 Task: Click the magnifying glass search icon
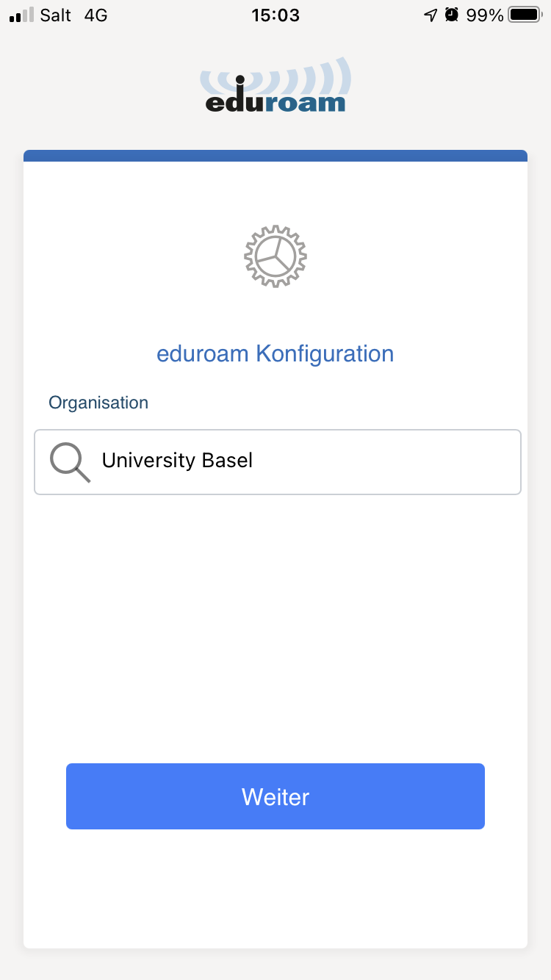70,463
